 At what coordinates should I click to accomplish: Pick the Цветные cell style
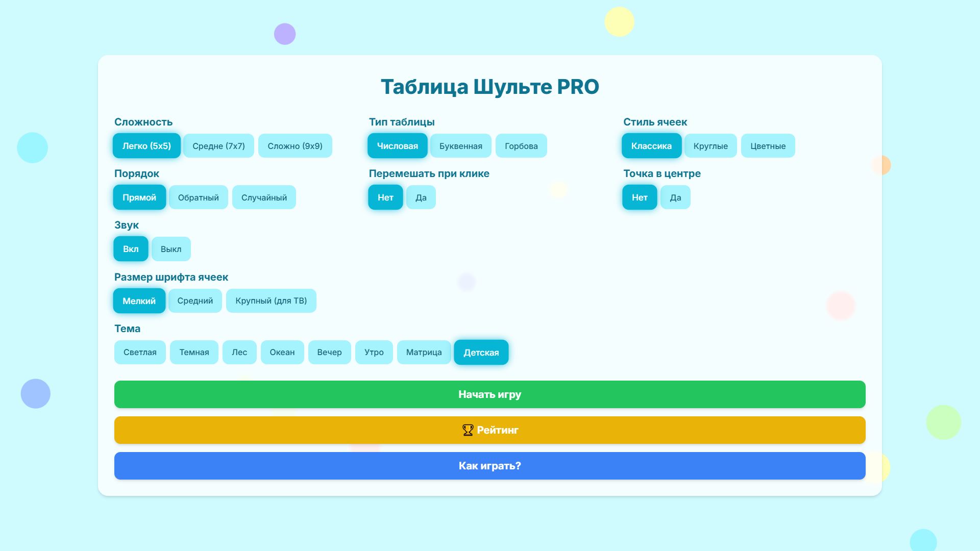click(768, 146)
